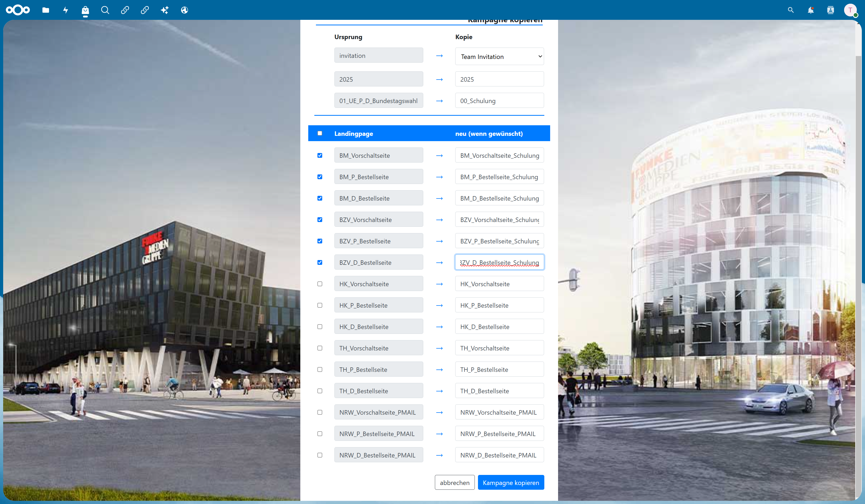
Task: Uncheck the BZV_D_Bestellseite checkbox
Action: 320,262
